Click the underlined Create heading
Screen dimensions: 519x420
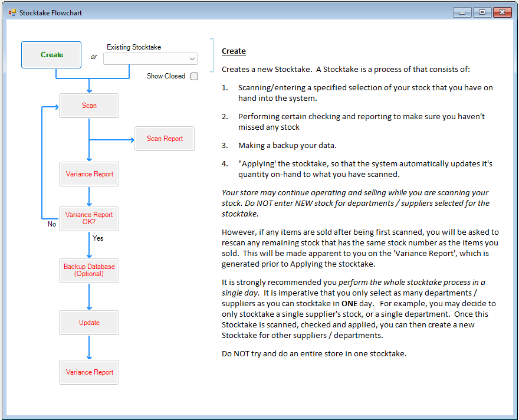click(234, 51)
